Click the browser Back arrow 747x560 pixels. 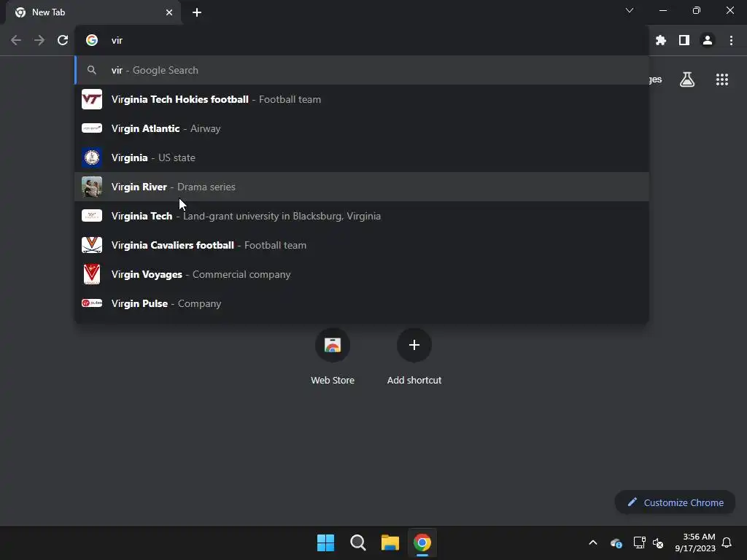16,41
